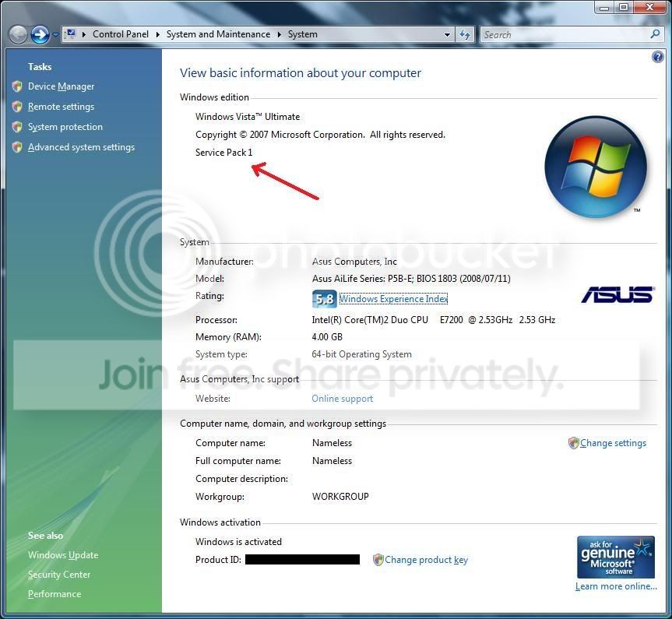The image size is (672, 619).
Task: Open Windows Update under See also
Action: pos(63,555)
